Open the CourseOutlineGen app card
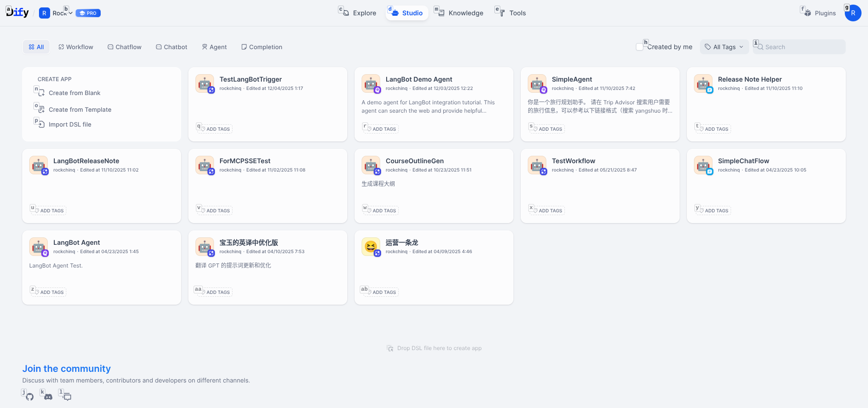Screen dimensions: 868x408 (x=434, y=185)
